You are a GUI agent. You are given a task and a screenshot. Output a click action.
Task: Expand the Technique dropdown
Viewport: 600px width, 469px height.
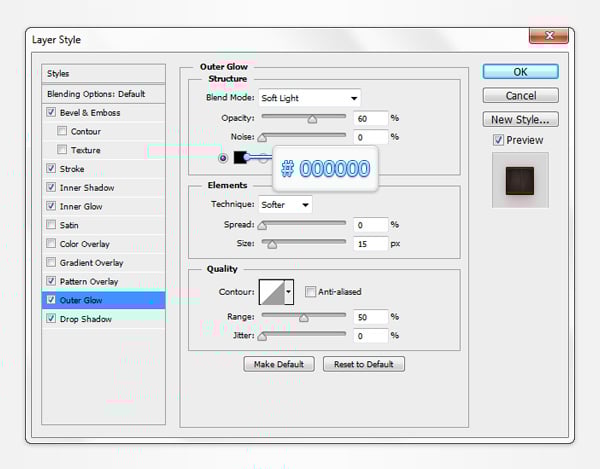(x=285, y=204)
